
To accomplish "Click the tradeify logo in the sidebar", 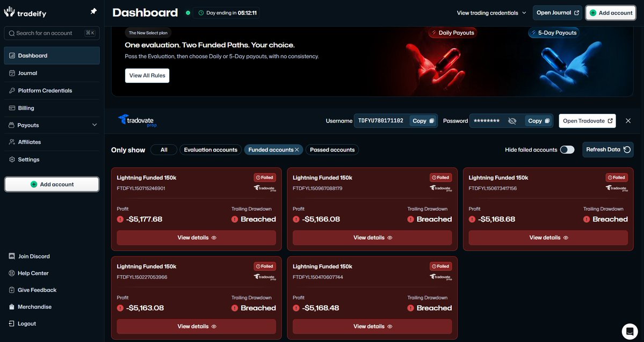I will [25, 12].
